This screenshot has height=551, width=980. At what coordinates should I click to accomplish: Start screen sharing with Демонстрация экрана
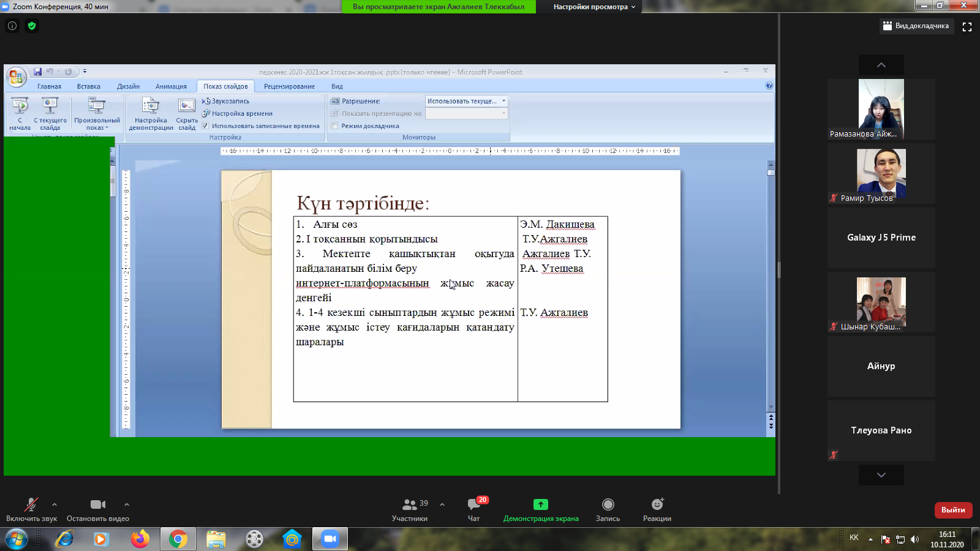[x=540, y=509]
